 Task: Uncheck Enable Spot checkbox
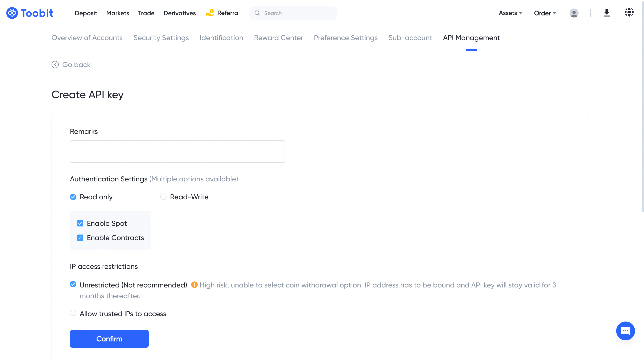(x=80, y=223)
